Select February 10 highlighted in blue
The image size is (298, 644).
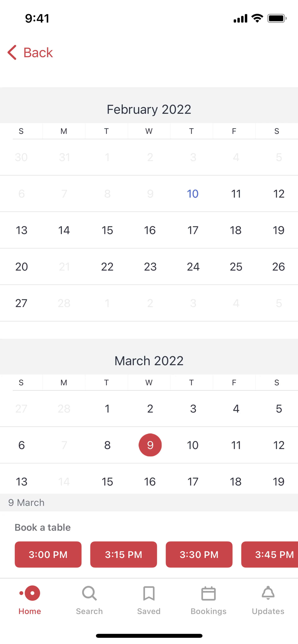(x=193, y=194)
